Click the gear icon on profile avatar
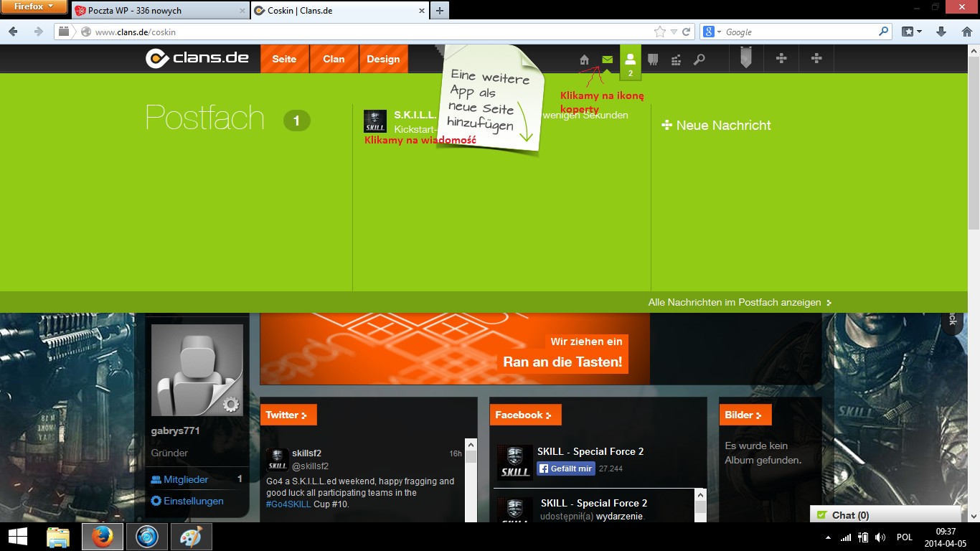980x551 pixels. [x=231, y=405]
